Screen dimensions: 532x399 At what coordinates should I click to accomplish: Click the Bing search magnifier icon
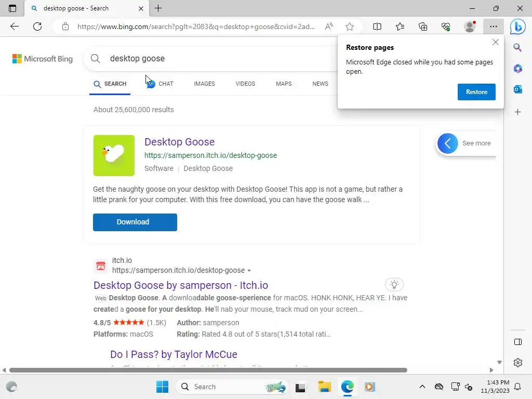(96, 58)
